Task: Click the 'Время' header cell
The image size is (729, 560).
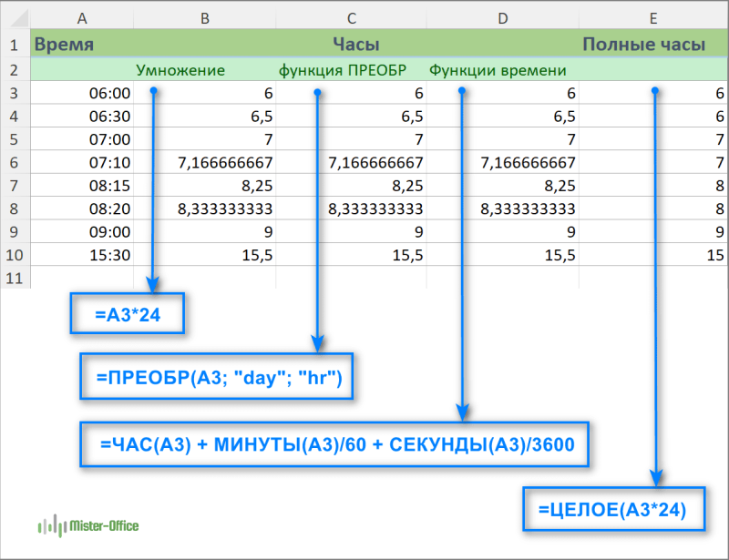Action: 82,44
